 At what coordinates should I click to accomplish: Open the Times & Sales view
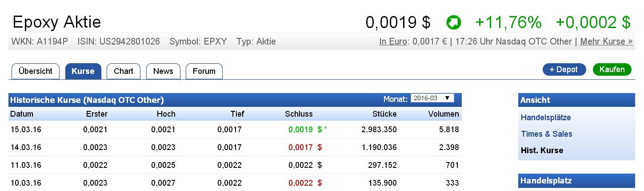click(547, 134)
